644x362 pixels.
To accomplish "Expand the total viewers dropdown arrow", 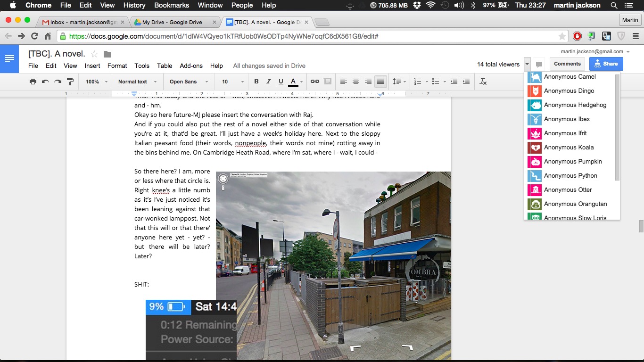I will [x=527, y=65].
